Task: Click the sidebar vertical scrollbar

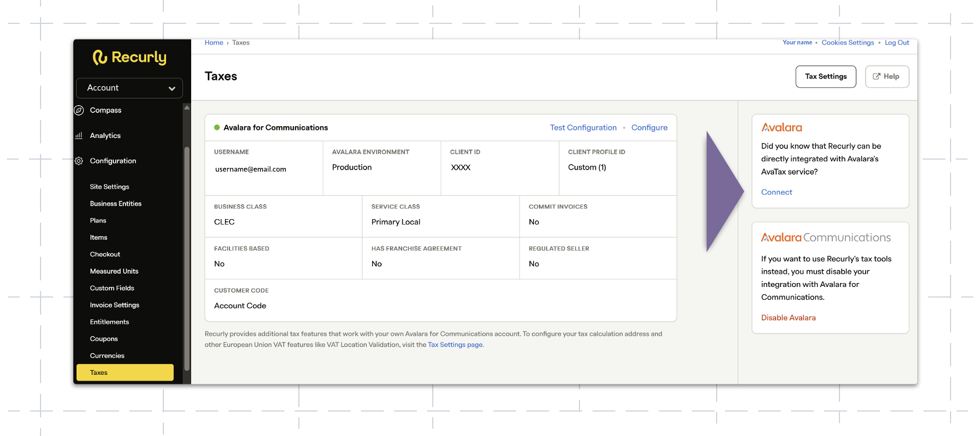Action: [x=187, y=259]
